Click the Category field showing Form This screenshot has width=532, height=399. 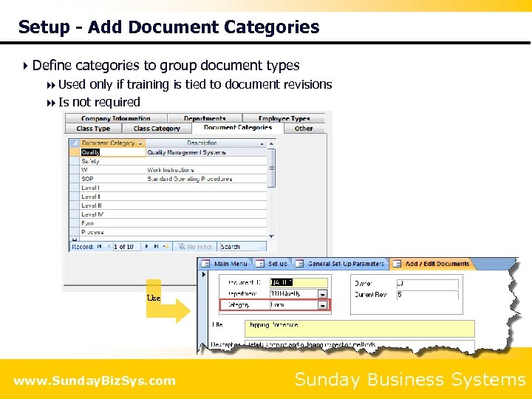pos(294,305)
